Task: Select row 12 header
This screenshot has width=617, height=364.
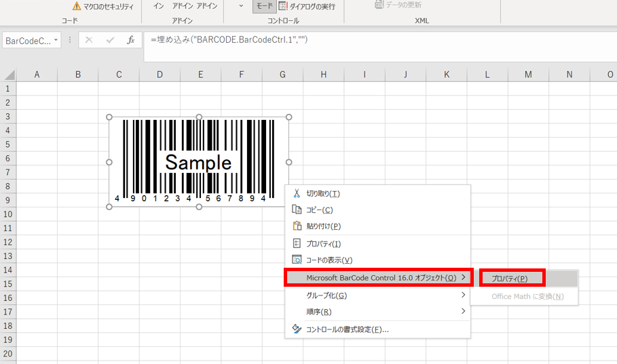Action: pyautogui.click(x=8, y=242)
